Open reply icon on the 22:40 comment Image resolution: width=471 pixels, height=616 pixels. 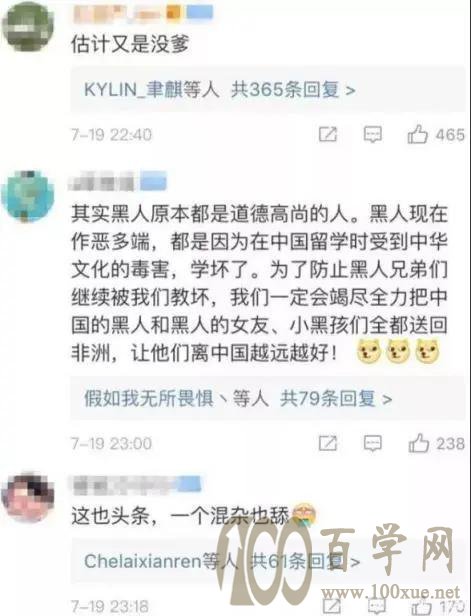372,134
